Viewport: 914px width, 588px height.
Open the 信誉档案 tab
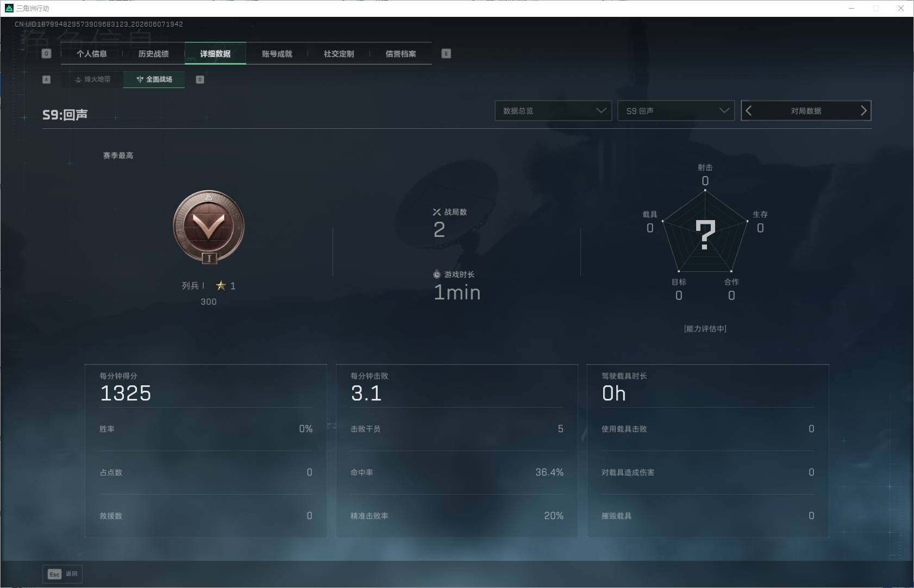pos(400,54)
